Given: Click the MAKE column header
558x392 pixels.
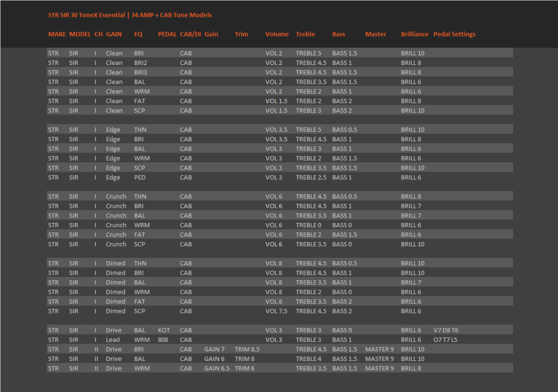Looking at the screenshot, I should tap(57, 34).
